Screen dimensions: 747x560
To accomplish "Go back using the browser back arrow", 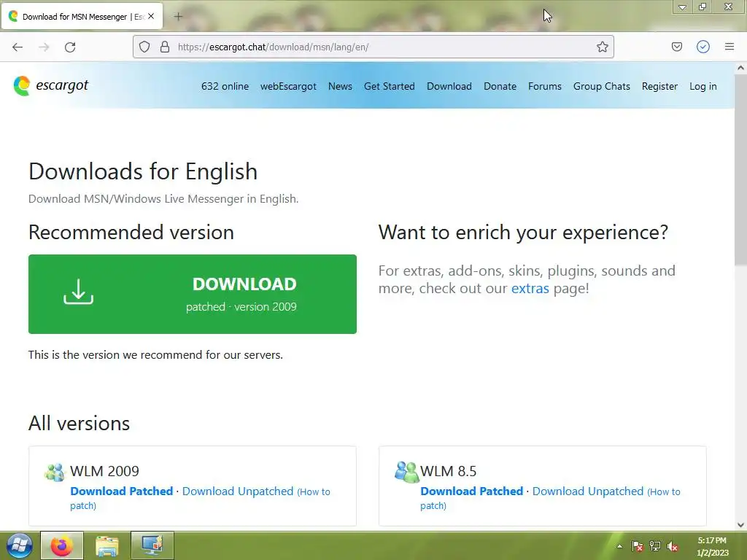I will [18, 47].
